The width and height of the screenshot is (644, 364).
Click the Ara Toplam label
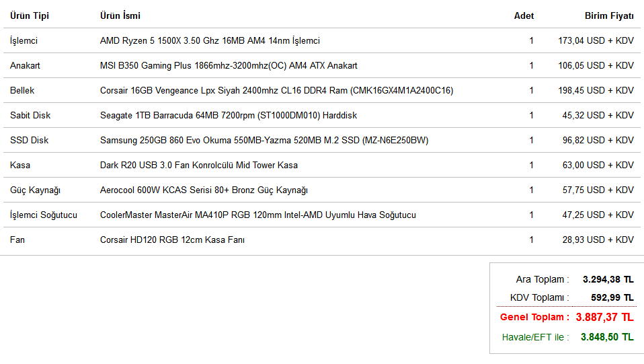point(542,279)
